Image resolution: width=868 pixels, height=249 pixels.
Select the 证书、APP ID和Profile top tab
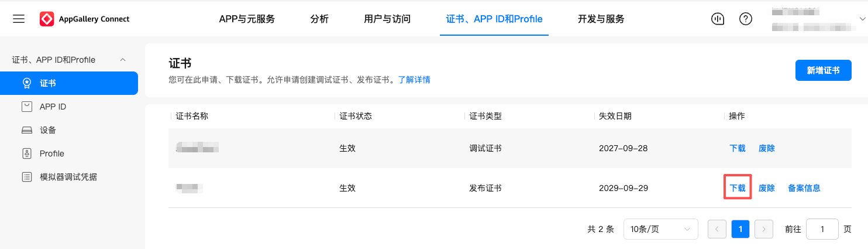tap(494, 19)
